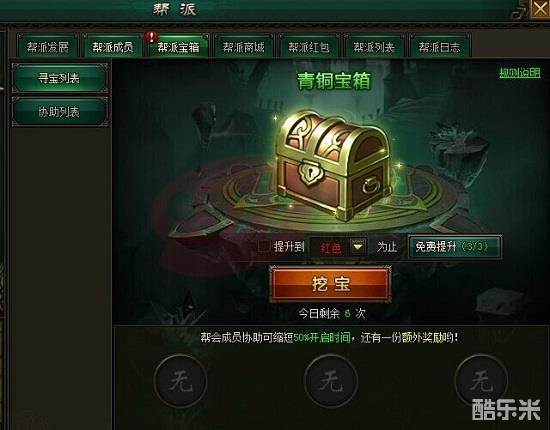Click the bronze treasure chest image
550x430 pixels.
(333, 165)
